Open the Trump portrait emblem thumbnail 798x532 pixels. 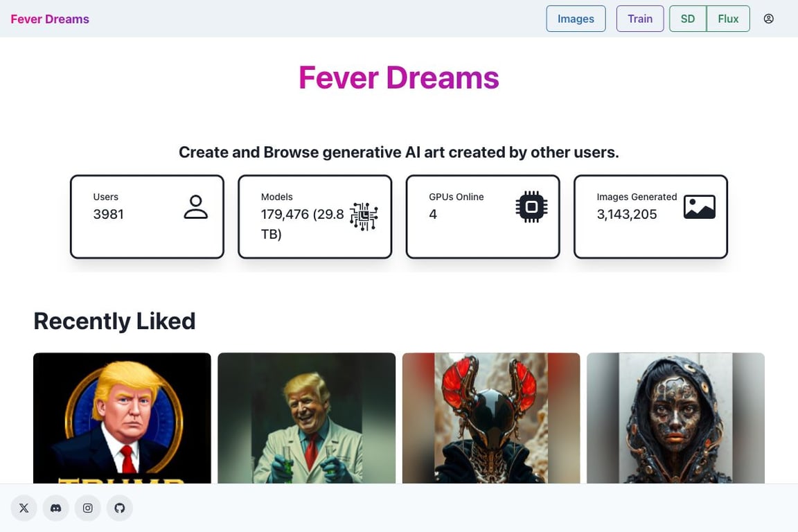(x=122, y=418)
